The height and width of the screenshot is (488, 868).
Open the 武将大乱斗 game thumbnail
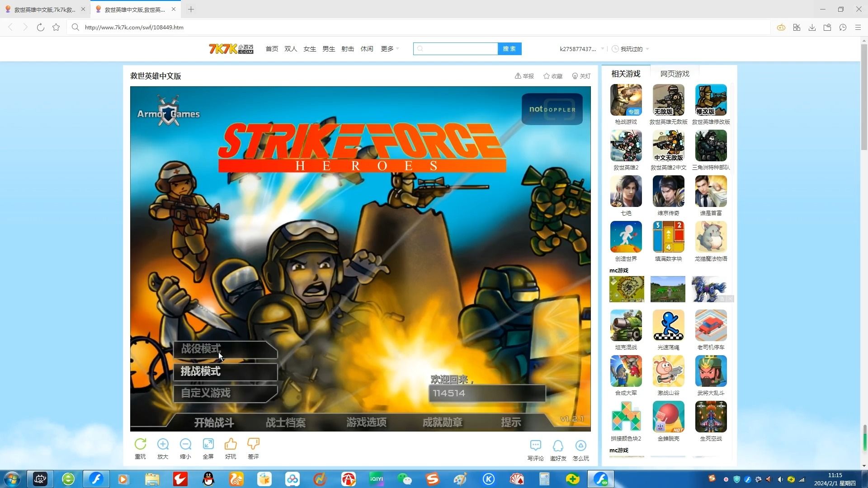(711, 371)
